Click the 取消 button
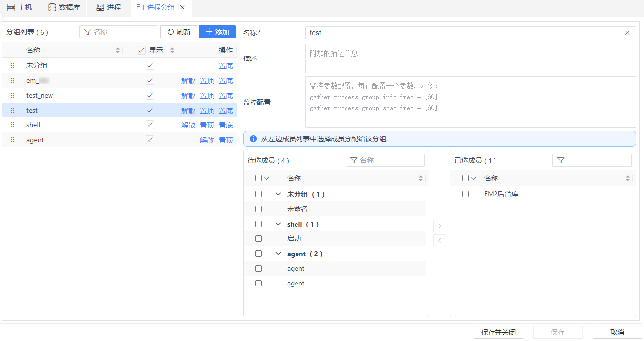 pos(617,332)
